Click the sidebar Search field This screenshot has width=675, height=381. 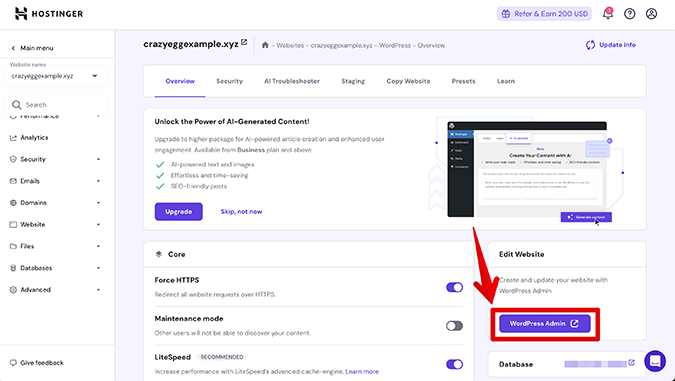click(x=56, y=105)
